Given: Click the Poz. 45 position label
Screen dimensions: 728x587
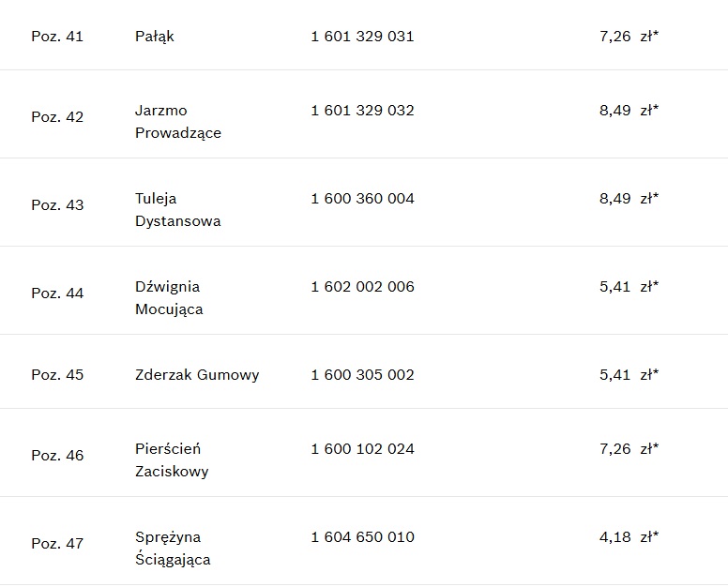Looking at the screenshot, I should click(57, 375).
